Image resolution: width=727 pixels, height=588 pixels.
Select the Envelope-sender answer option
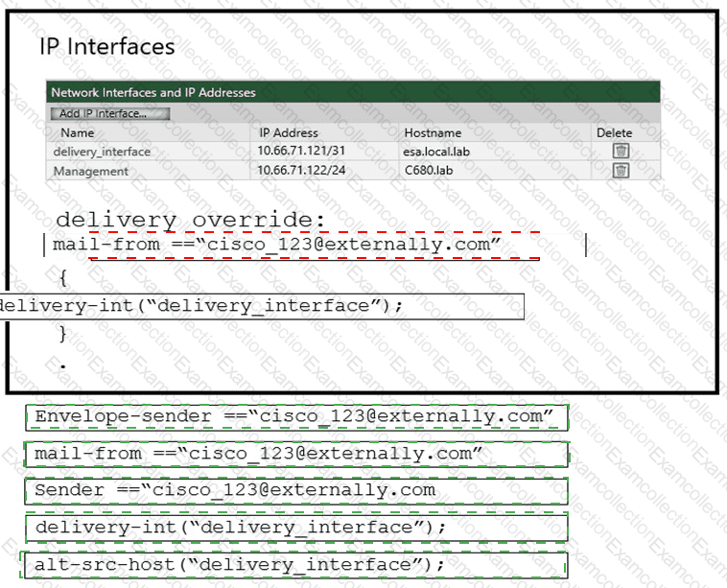[x=296, y=416]
